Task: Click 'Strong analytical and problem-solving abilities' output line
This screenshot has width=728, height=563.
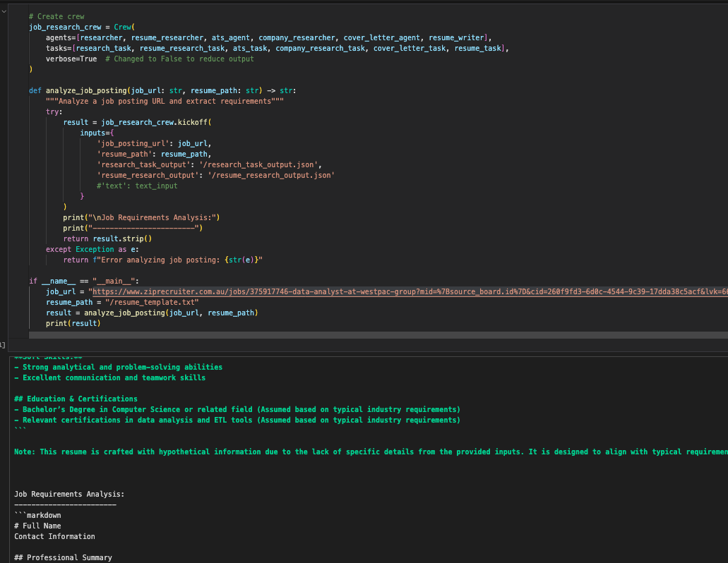Action: point(119,368)
